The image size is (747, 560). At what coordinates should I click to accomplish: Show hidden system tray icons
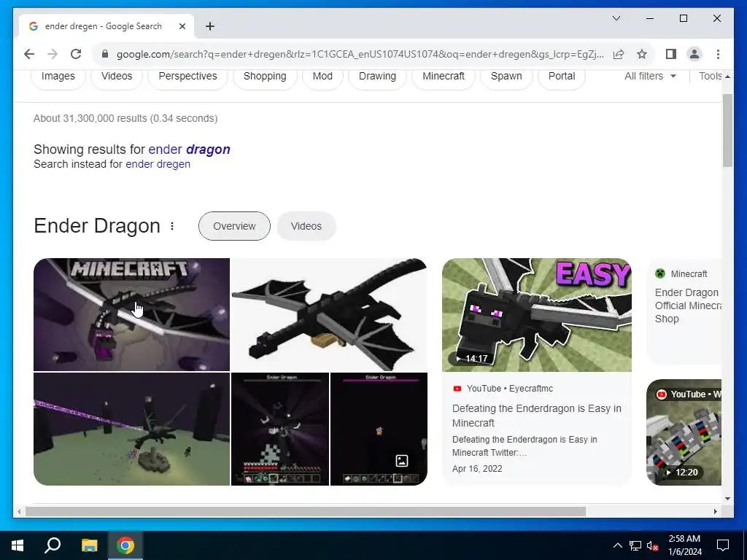coord(617,545)
